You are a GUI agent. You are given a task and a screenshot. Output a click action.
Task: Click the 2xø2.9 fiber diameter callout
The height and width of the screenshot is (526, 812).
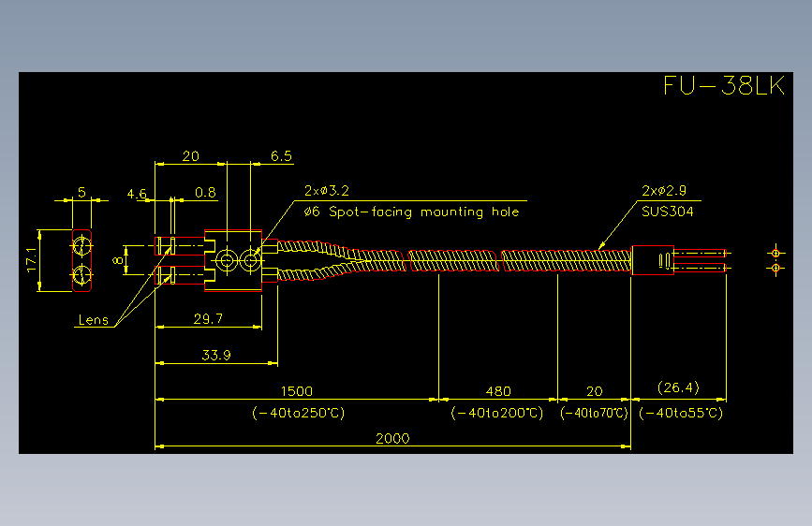[x=664, y=191]
